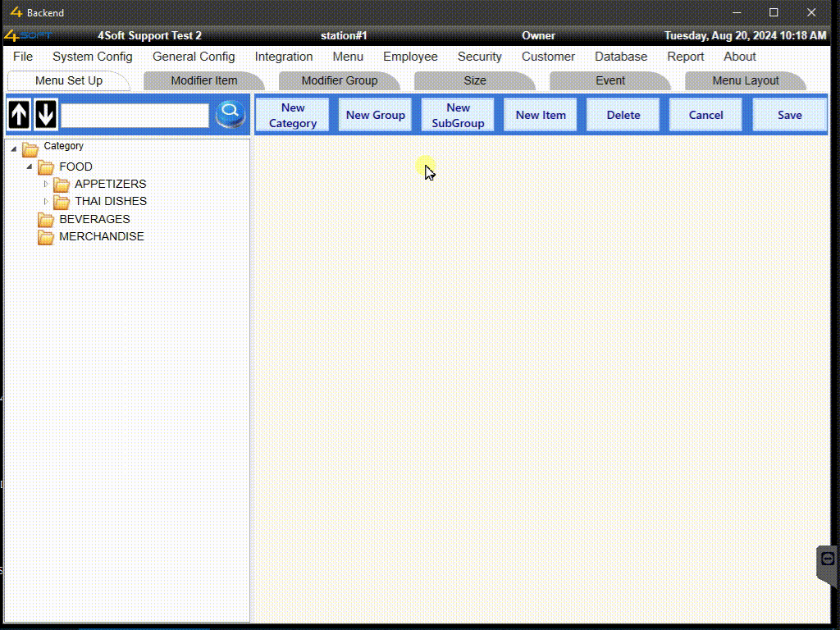The height and width of the screenshot is (630, 840).
Task: Switch to the Event tab
Action: coord(610,80)
